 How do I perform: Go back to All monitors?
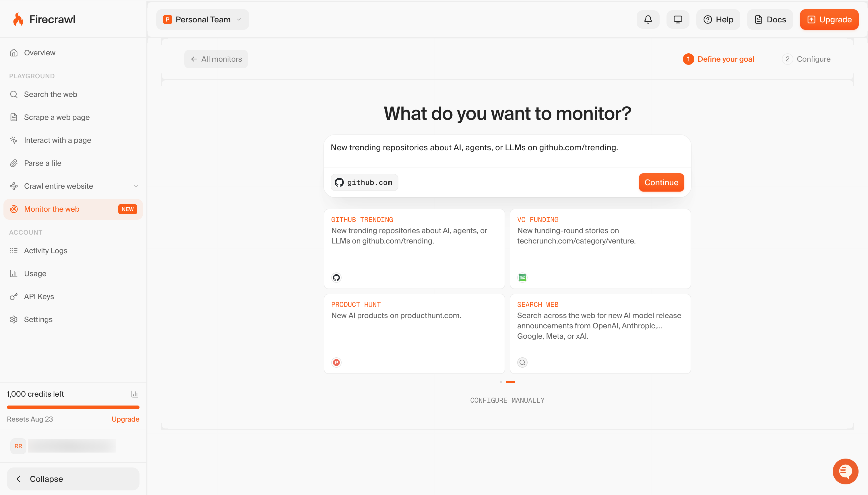coord(216,59)
